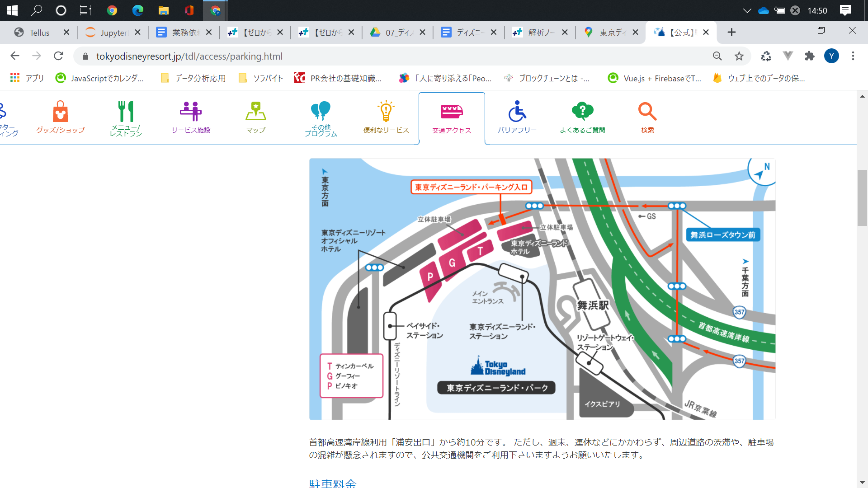The image size is (868, 488).
Task: Open the Chrome Extensions puzzle icon
Action: [810, 56]
